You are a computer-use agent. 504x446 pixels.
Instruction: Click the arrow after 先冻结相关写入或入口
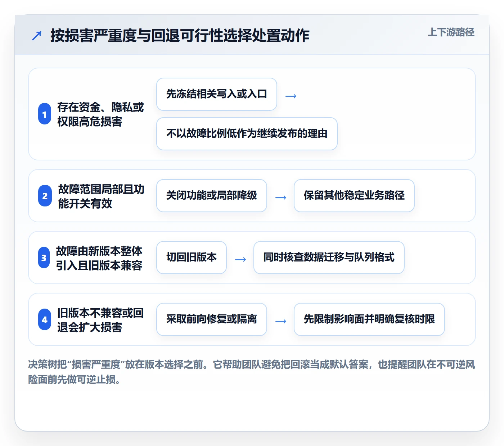click(291, 96)
